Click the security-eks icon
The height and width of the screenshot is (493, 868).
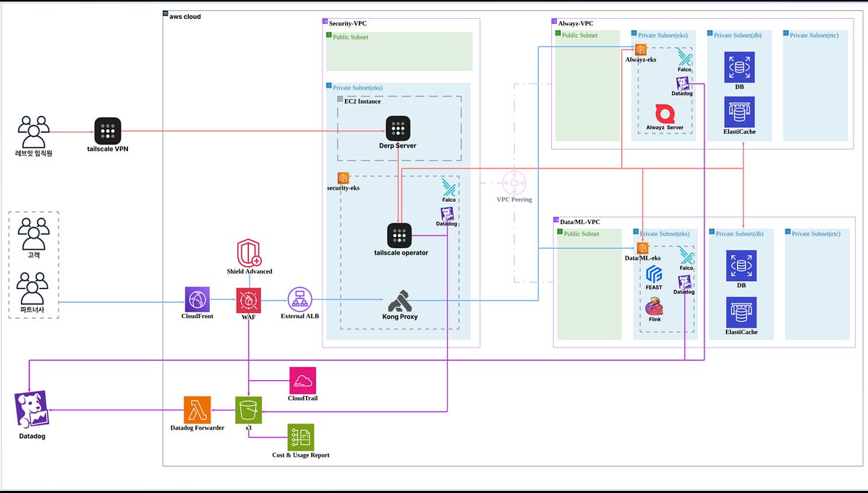[x=343, y=178]
